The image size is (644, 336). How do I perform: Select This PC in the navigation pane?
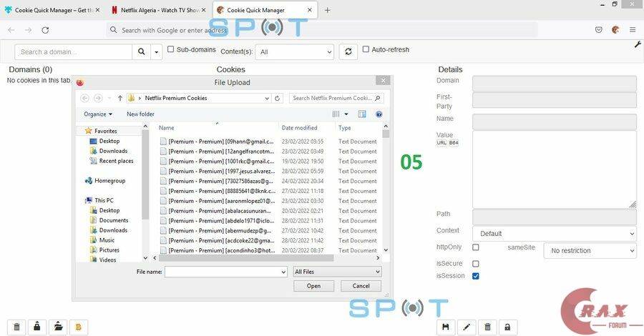(104, 200)
